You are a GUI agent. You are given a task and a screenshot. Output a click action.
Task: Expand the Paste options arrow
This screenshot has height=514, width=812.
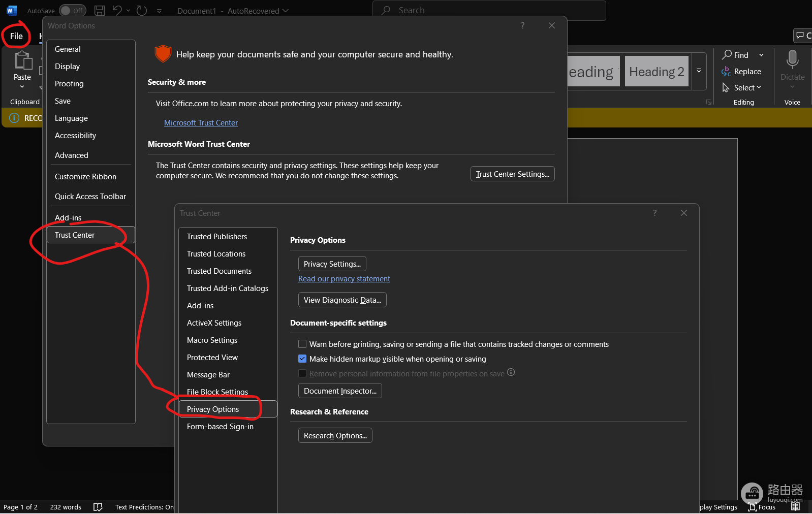(x=22, y=87)
